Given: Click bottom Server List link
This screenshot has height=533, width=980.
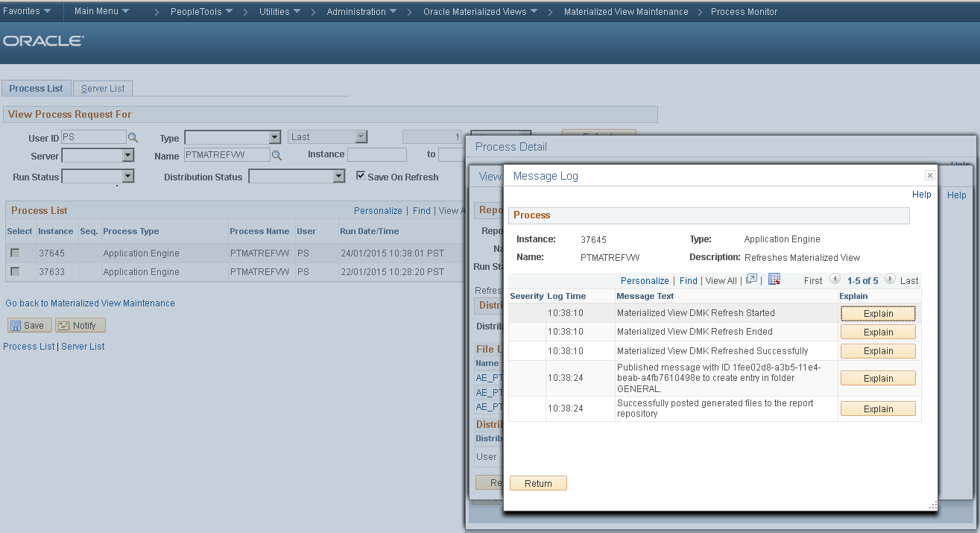Looking at the screenshot, I should click(x=83, y=347).
